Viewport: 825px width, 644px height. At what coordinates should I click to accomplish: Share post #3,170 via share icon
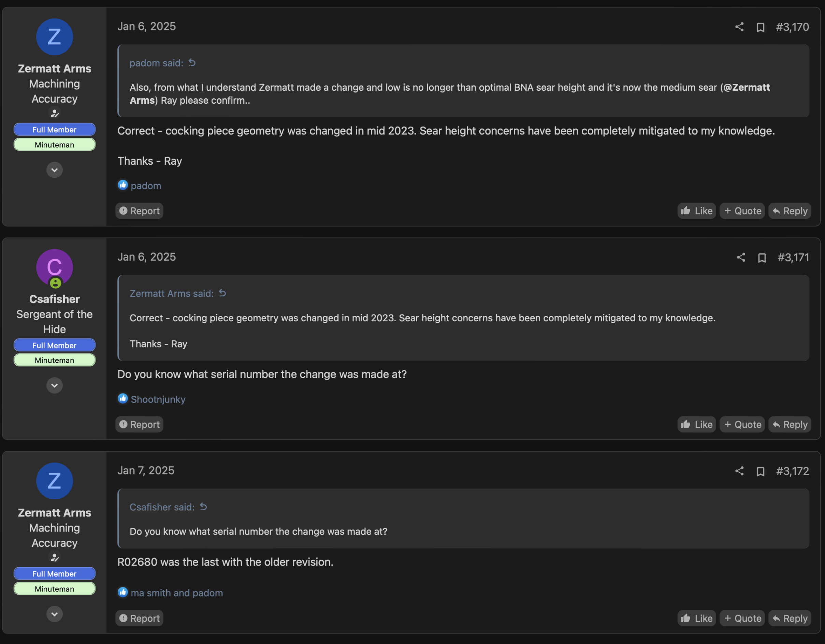(x=739, y=27)
